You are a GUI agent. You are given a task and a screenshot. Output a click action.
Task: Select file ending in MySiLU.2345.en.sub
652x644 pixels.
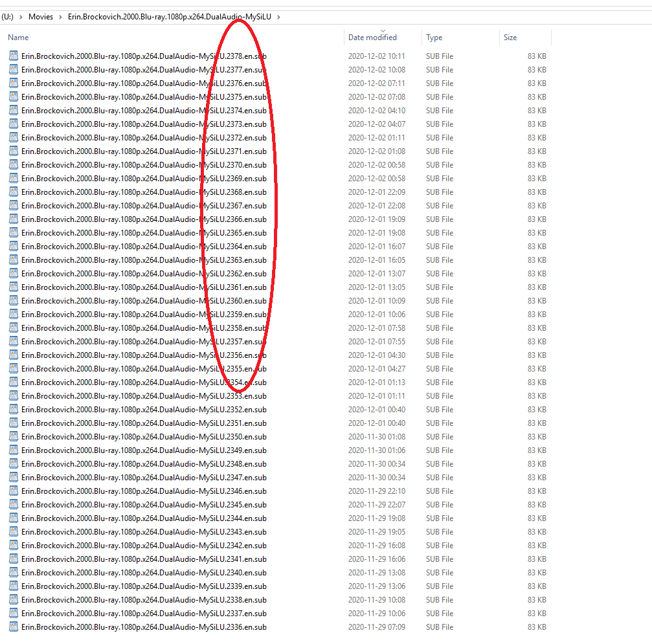tap(144, 504)
